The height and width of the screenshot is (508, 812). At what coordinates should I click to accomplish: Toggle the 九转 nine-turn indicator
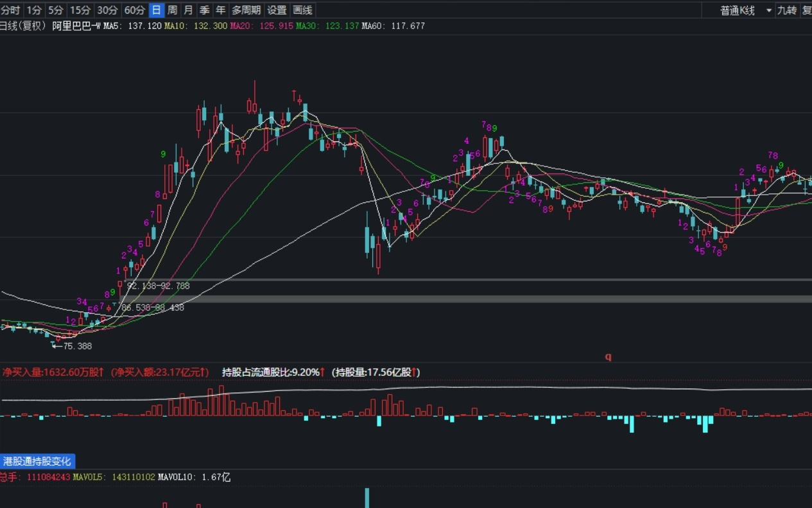pyautogui.click(x=786, y=10)
